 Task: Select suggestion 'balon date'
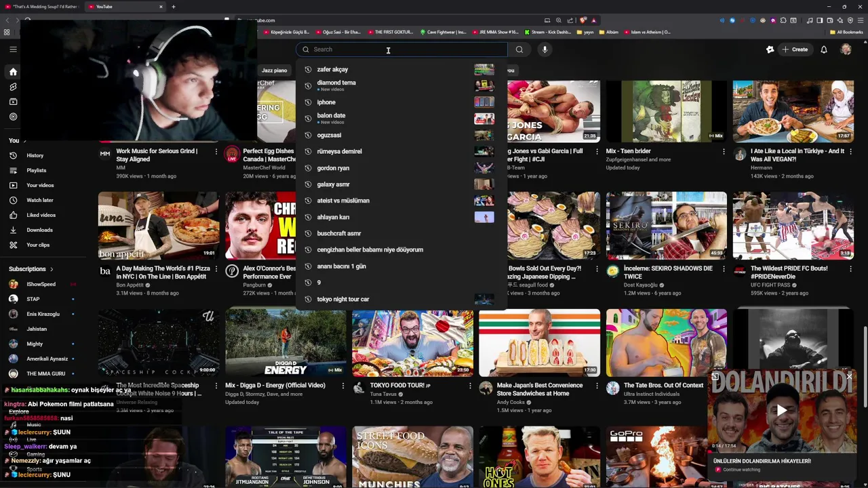click(401, 119)
